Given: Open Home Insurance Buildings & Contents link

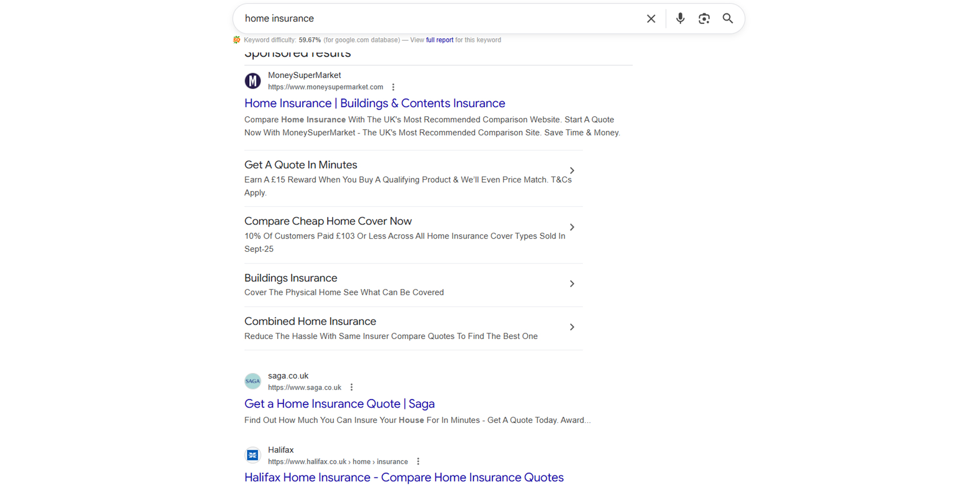Looking at the screenshot, I should (x=374, y=103).
